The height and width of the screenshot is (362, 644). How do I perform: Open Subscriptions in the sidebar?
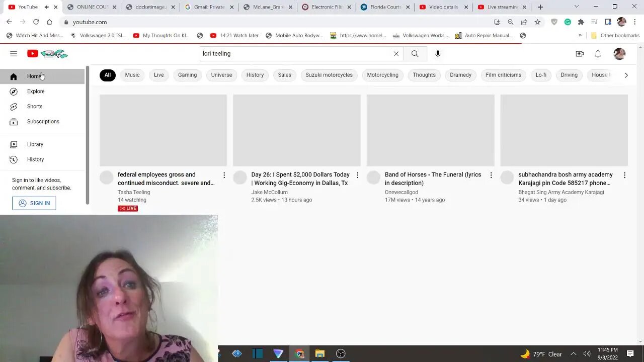pyautogui.click(x=42, y=122)
